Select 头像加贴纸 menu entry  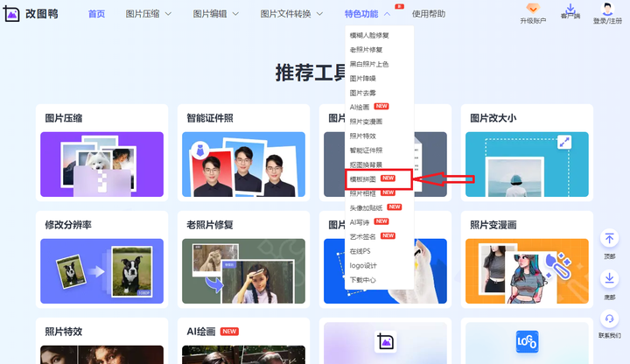coord(366,207)
